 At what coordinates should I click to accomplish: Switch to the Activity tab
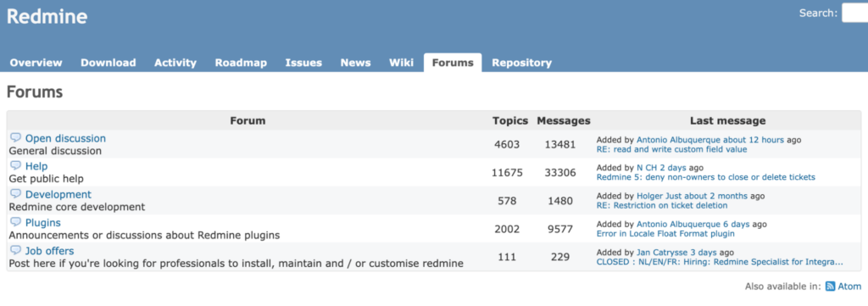click(175, 63)
